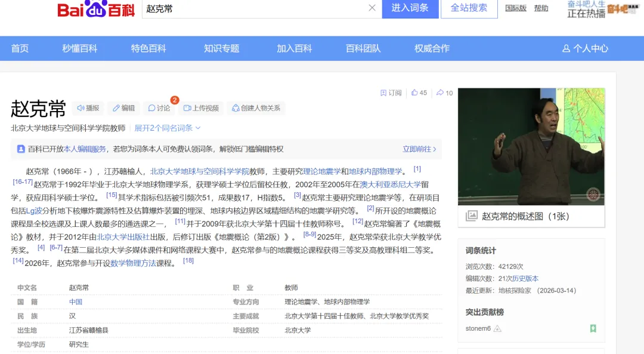Screen dimensions: 644x354
Task: Click the 全站搜索 button
Action: [x=469, y=8]
